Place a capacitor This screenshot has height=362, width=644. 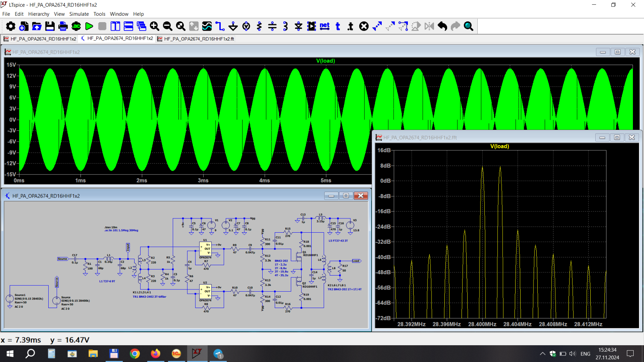click(x=272, y=26)
